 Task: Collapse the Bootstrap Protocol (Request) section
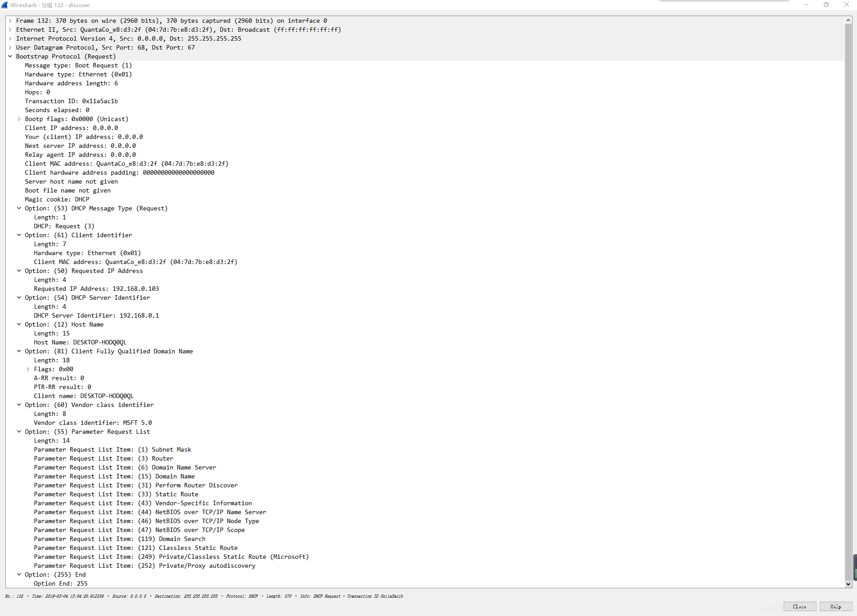pos(10,56)
